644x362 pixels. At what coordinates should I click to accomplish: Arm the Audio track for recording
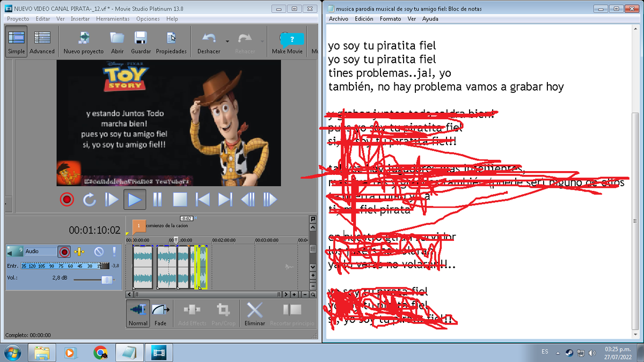(x=64, y=252)
